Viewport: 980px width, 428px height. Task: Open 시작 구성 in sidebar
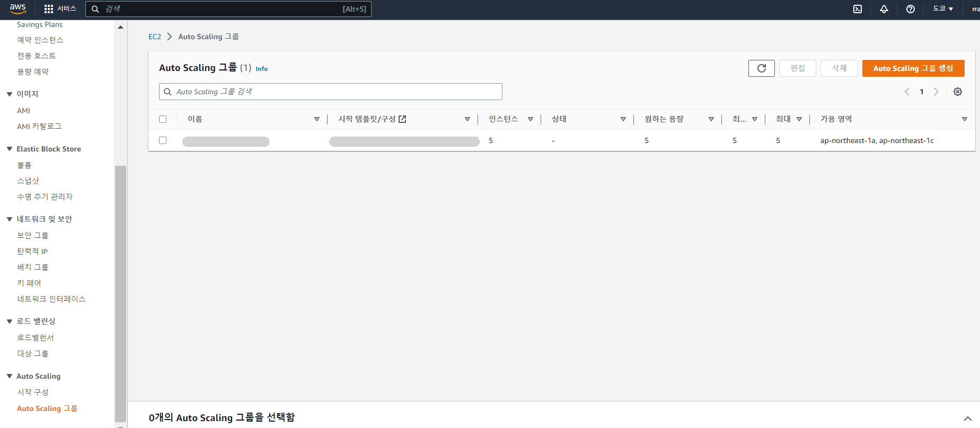pos(33,392)
